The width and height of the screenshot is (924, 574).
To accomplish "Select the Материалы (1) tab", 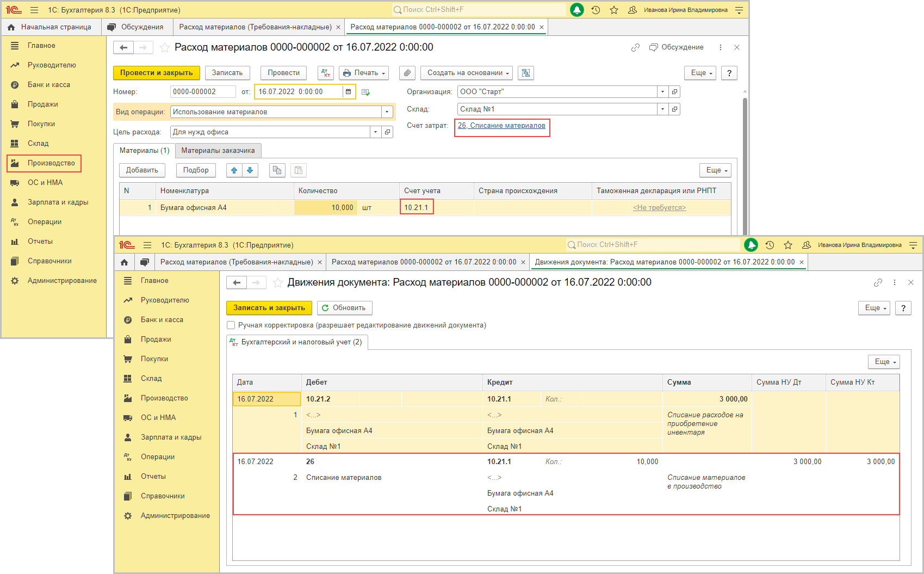I will 145,151.
